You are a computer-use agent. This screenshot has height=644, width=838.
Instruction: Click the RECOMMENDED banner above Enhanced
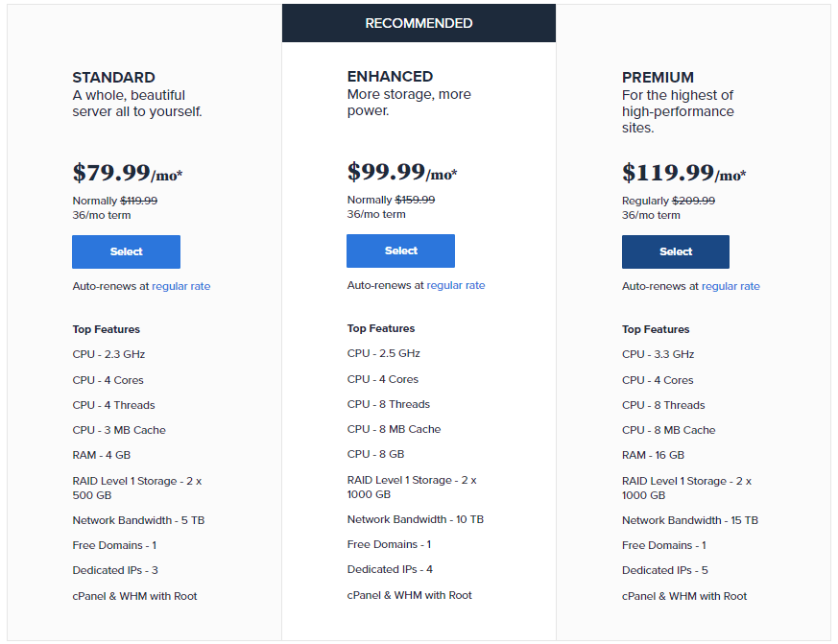(x=419, y=22)
